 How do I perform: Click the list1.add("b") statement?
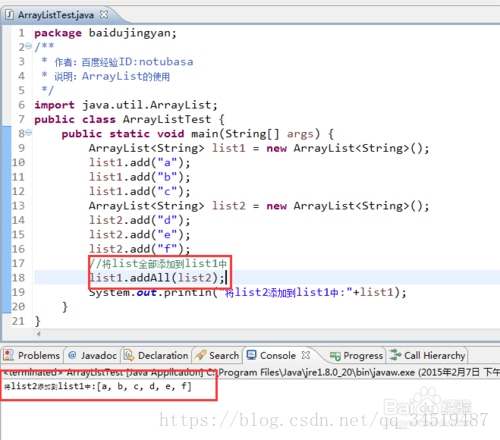(x=139, y=177)
